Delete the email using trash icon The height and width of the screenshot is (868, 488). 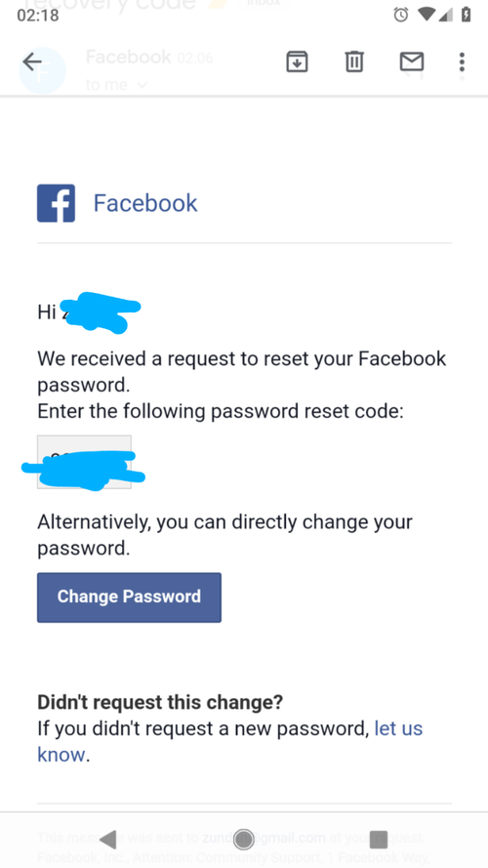pyautogui.click(x=354, y=62)
